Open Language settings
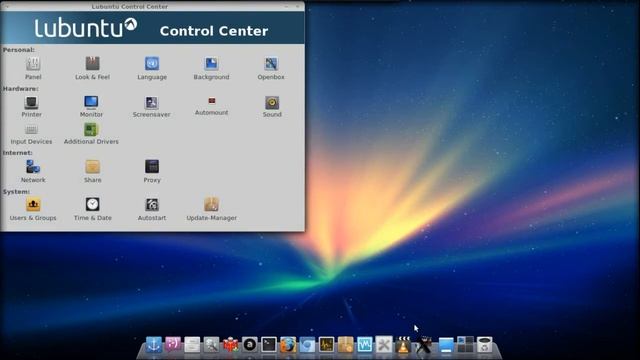Screen dimensions: 640x360 (152, 68)
